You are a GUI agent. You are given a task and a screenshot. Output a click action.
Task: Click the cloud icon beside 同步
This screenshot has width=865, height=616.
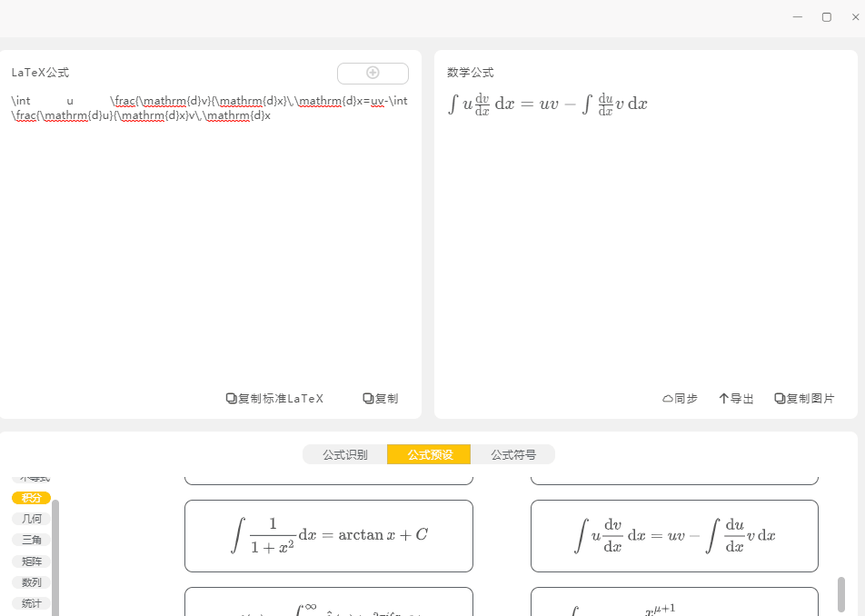[x=668, y=399]
